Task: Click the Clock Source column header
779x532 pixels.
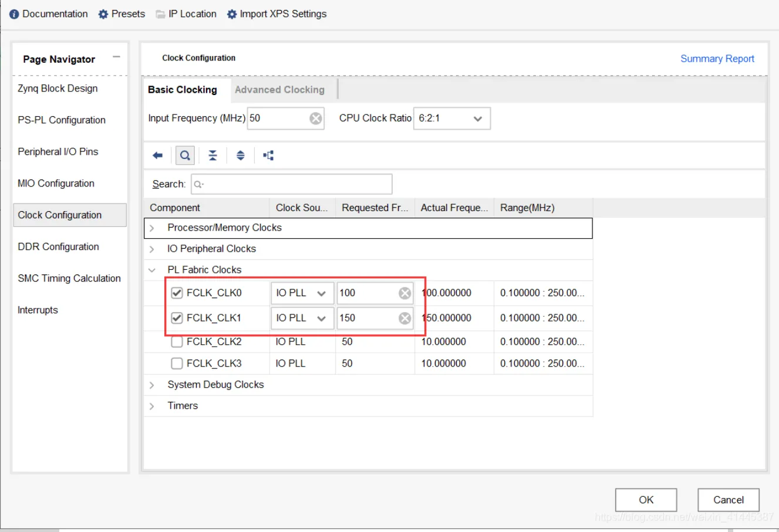Action: point(302,208)
